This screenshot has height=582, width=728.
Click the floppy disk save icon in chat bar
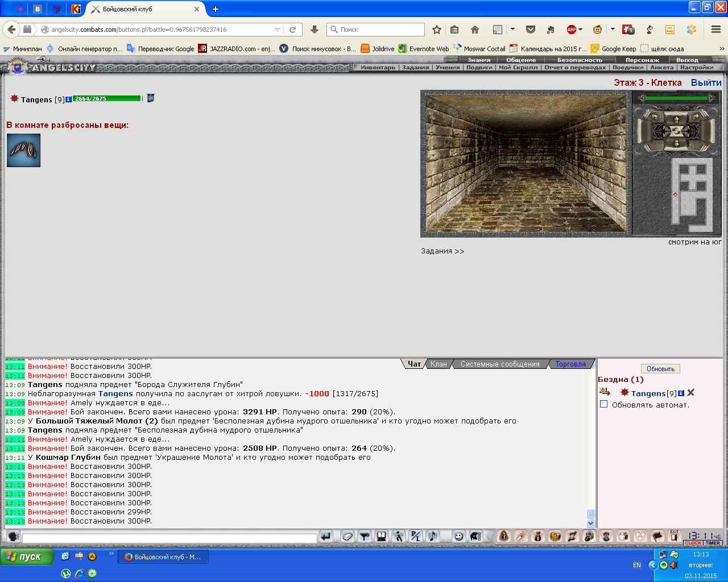(382, 536)
